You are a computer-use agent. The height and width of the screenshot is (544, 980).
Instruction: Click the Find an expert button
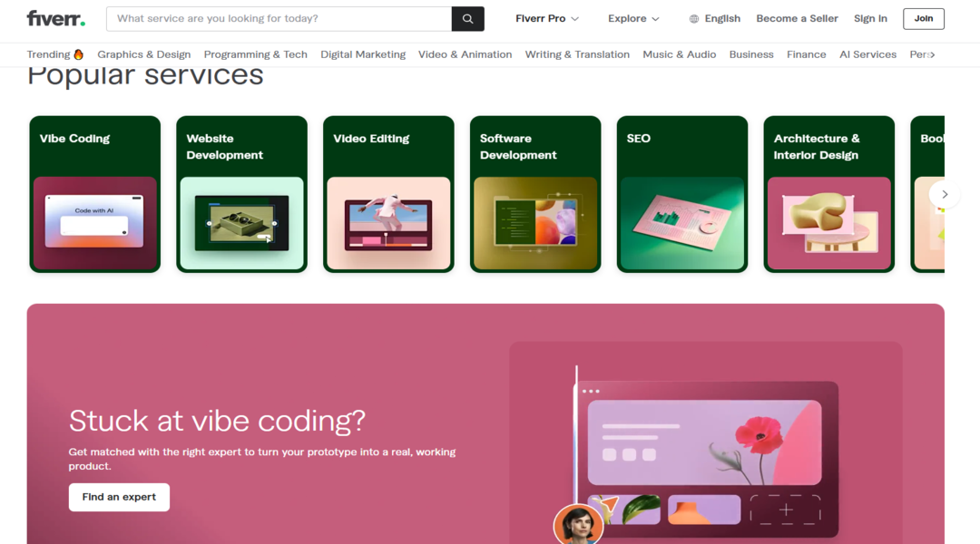click(119, 497)
